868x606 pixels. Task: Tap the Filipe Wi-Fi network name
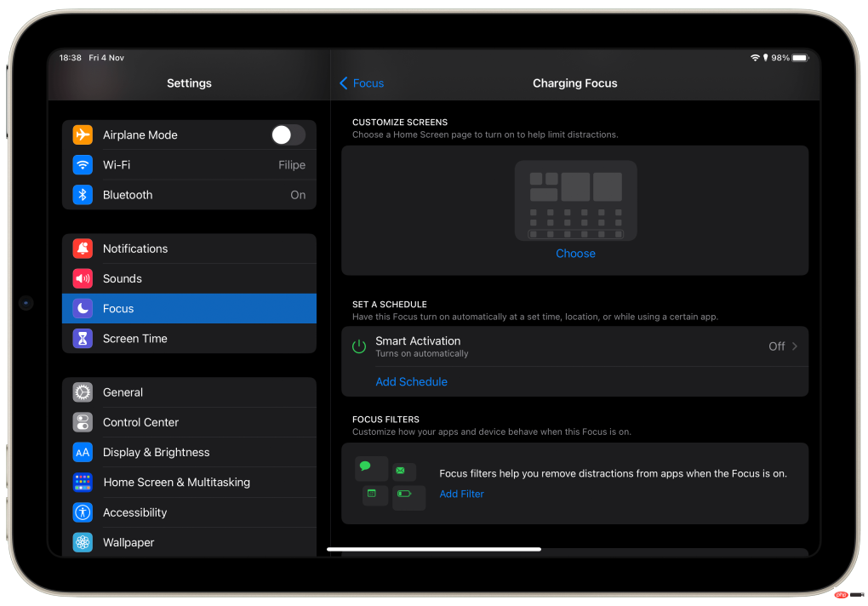coord(292,165)
